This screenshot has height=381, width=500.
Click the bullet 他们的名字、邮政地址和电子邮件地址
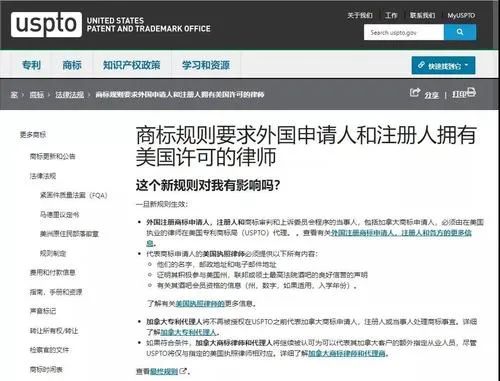217,265
